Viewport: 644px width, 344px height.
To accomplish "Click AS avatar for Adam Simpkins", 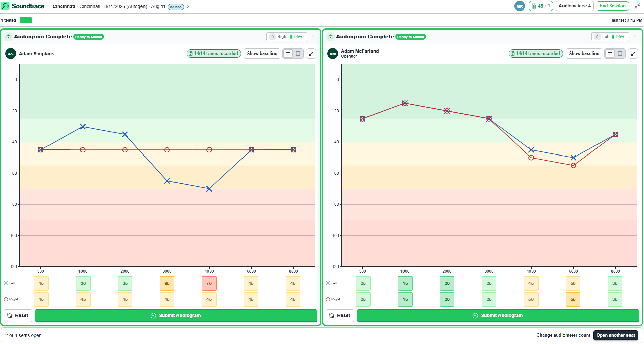I will (11, 54).
